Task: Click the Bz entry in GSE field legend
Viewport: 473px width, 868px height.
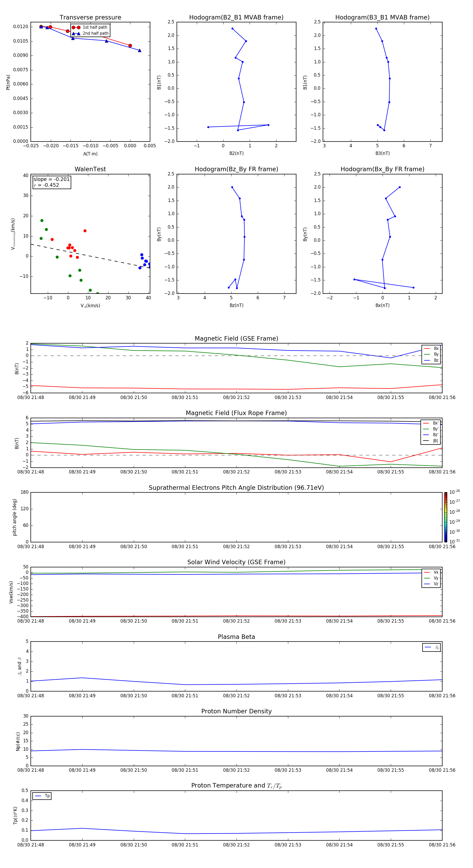Action: click(431, 360)
